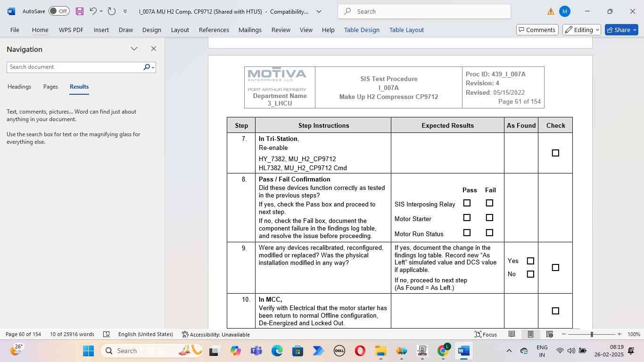Click the warning triangle icon
This screenshot has height=362, width=644.
(x=551, y=11)
